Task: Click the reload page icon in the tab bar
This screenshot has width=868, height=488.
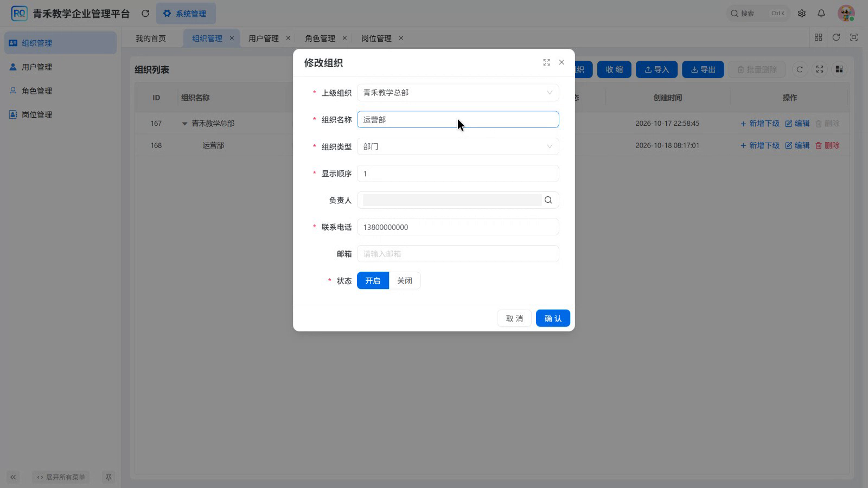Action: click(x=836, y=37)
